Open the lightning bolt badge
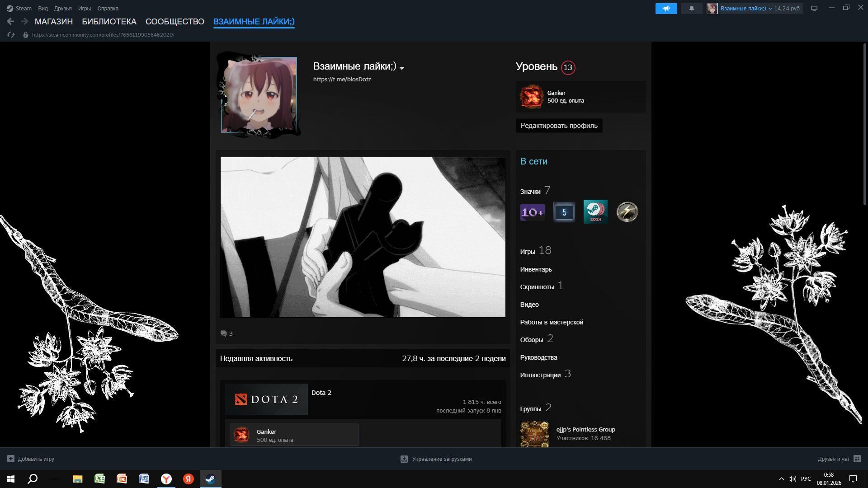 coord(627,211)
